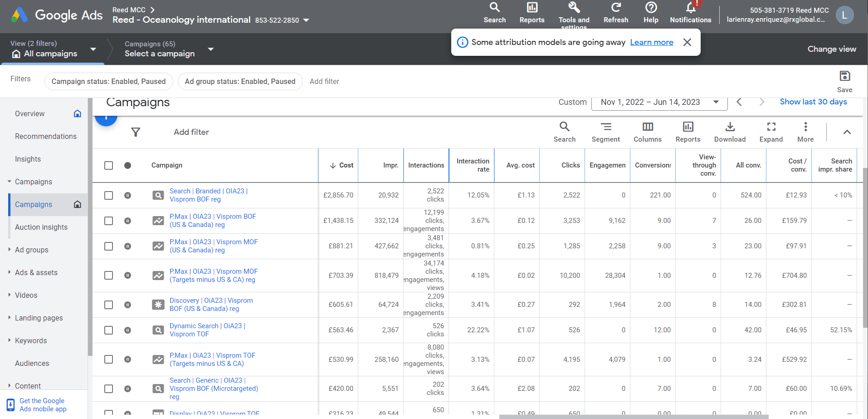Edit Ad group status filter chip
The height and width of the screenshot is (419, 868).
point(240,81)
